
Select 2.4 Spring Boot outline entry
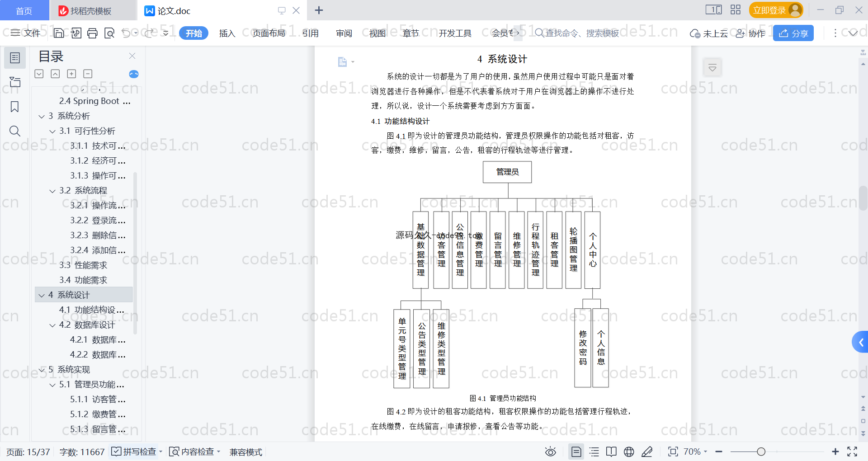click(x=95, y=101)
